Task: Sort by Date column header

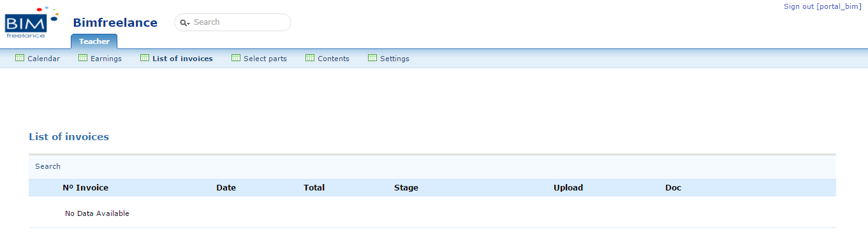Action: [x=226, y=188]
